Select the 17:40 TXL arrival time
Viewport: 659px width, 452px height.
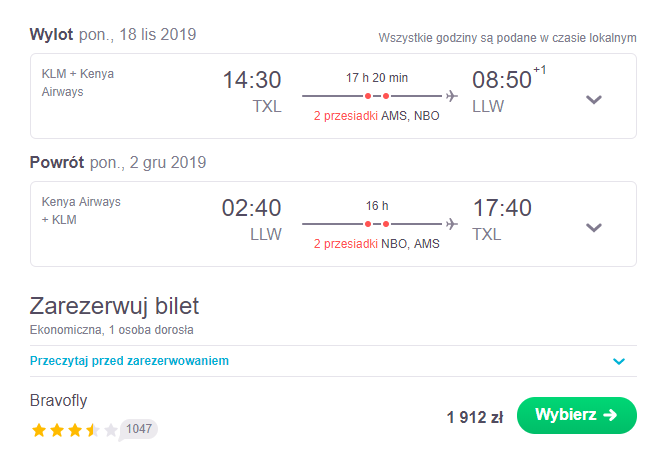click(502, 220)
